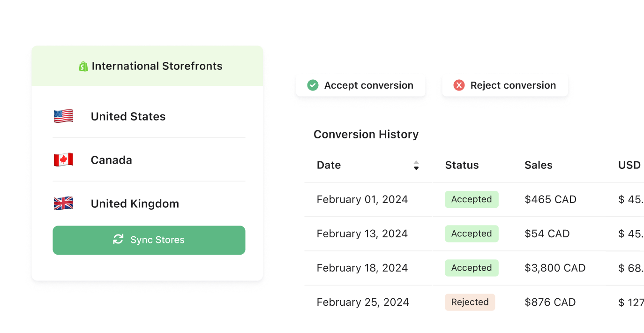
Task: Select the United States storefront row
Action: [149, 116]
